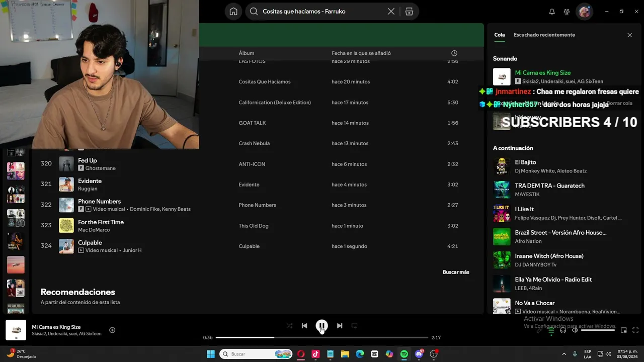Open the user profile avatar menu
Image resolution: width=644 pixels, height=362 pixels.
pyautogui.click(x=585, y=12)
